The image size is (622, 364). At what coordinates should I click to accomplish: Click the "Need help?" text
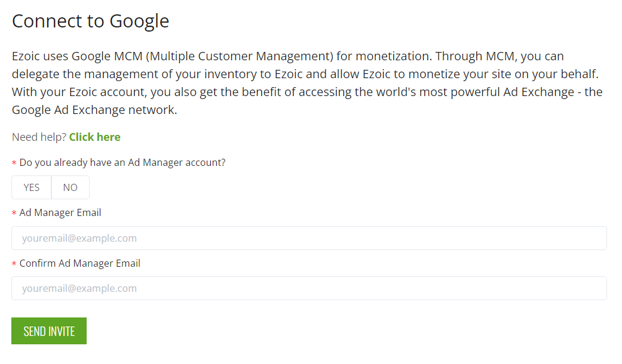point(39,137)
